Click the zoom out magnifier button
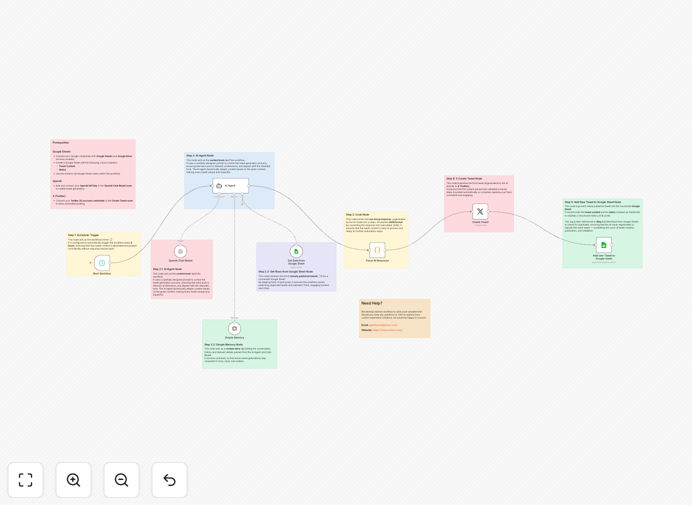Viewport: 692px width, 505px height. pos(121,480)
